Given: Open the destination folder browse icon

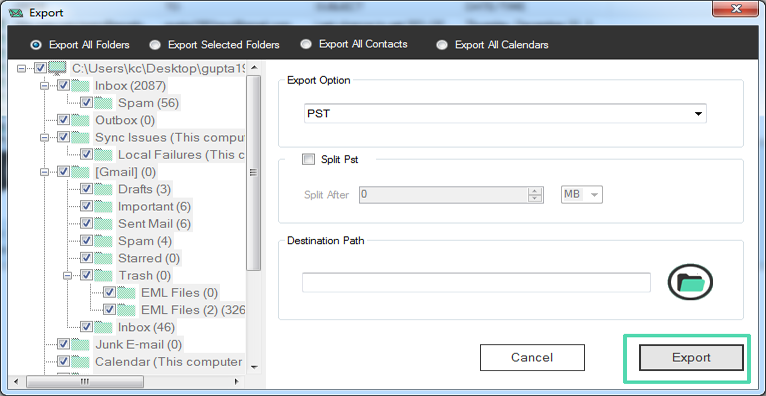Looking at the screenshot, I should (x=690, y=282).
